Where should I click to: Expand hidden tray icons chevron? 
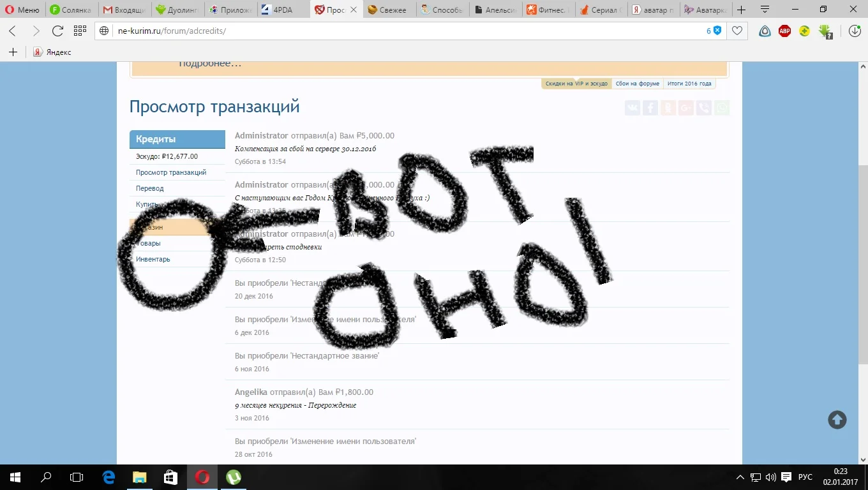coord(739,477)
